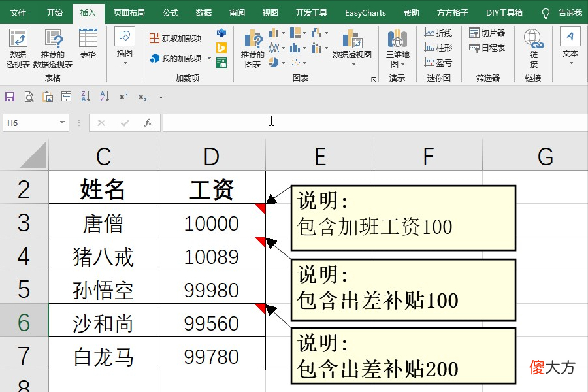
Task: Click the select-all corner triangle
Action: click(x=34, y=155)
